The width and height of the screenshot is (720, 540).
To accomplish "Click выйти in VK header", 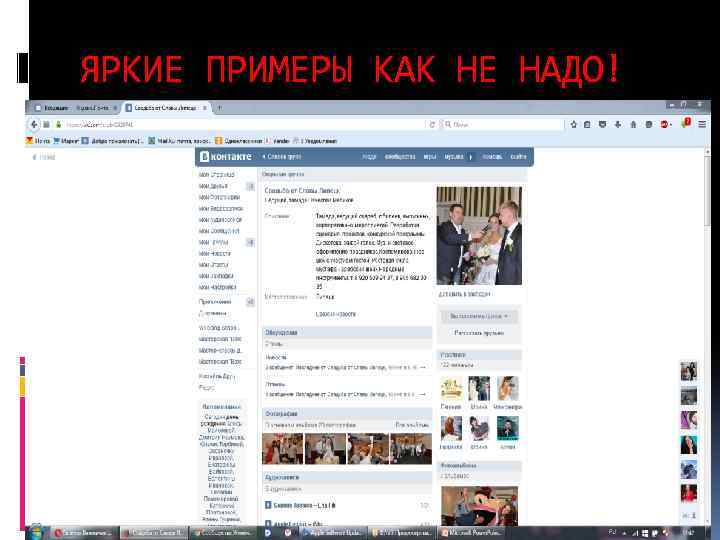I will click(518, 157).
